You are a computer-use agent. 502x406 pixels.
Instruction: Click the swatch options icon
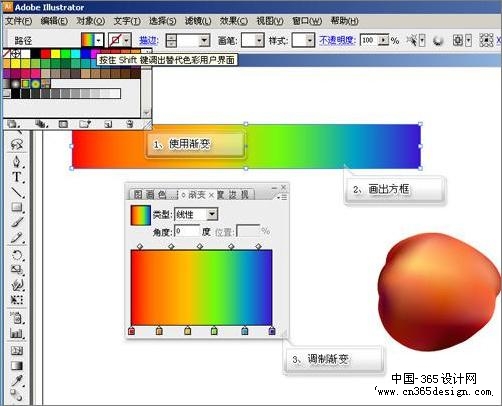click(x=63, y=124)
